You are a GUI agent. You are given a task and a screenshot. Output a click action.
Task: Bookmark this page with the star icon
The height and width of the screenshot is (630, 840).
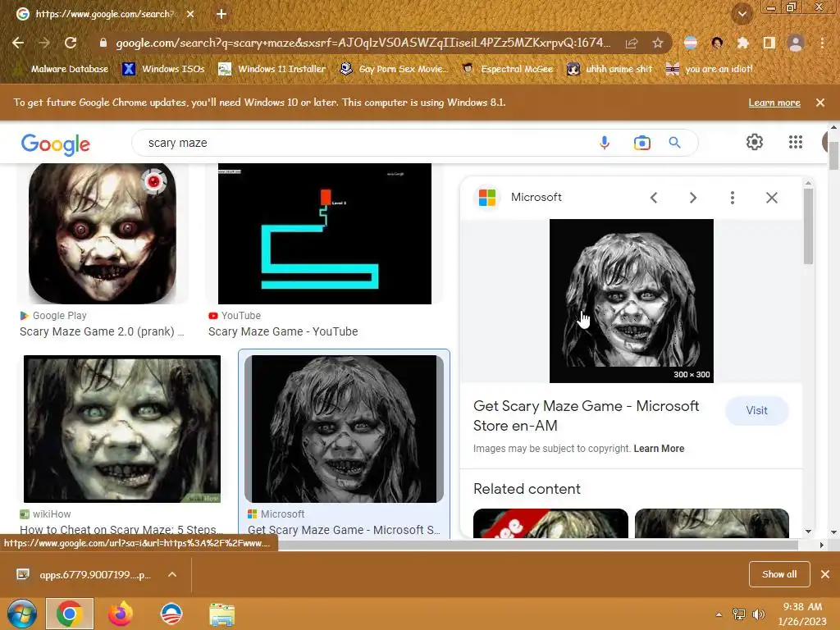coord(658,43)
